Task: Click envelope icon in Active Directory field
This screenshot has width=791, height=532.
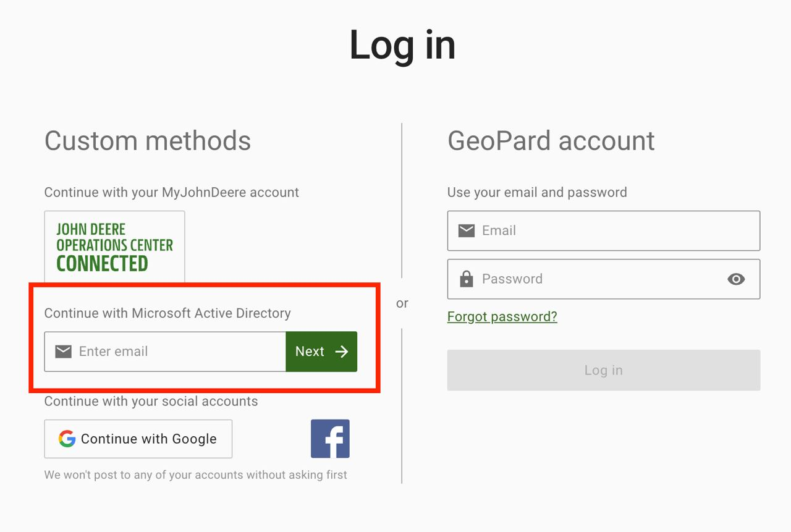Action: click(x=63, y=352)
